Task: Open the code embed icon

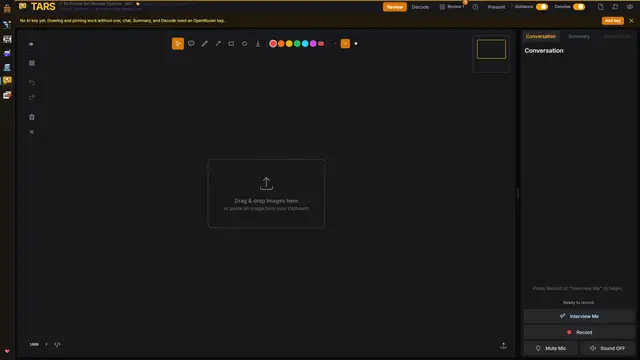Action: pyautogui.click(x=57, y=344)
